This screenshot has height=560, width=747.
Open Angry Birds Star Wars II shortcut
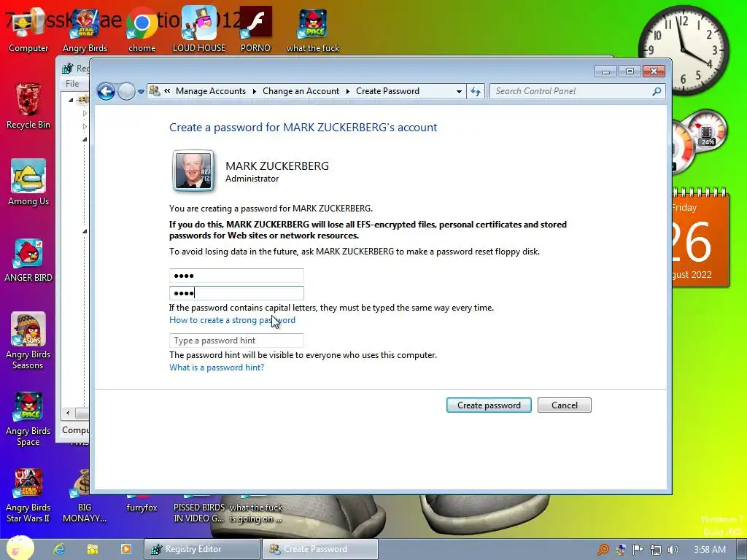(28, 495)
